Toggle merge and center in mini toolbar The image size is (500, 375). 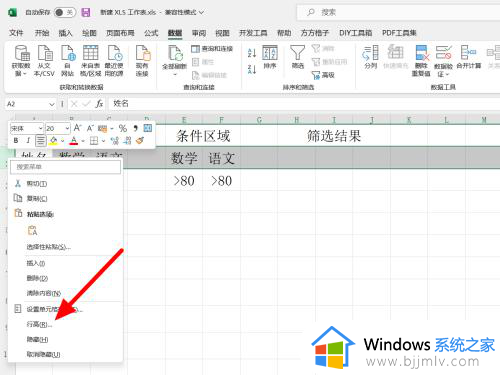(148, 128)
